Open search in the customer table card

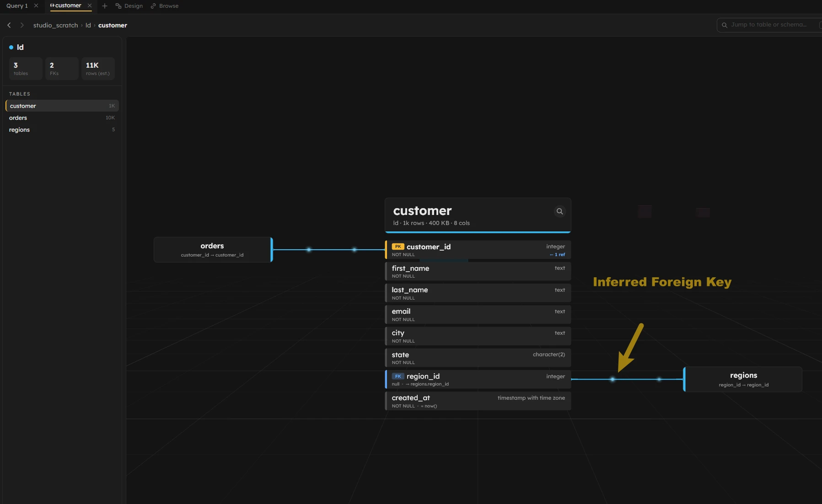(x=559, y=211)
